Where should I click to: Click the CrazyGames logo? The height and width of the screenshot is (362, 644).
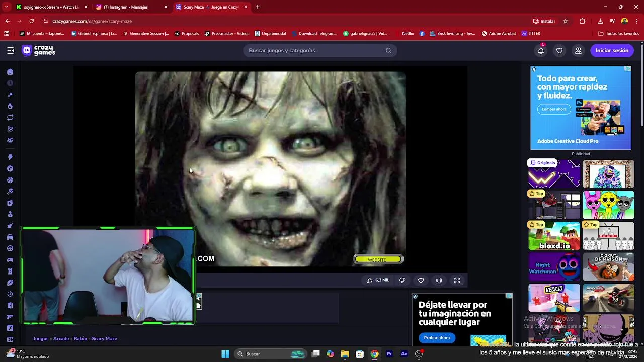[39, 50]
